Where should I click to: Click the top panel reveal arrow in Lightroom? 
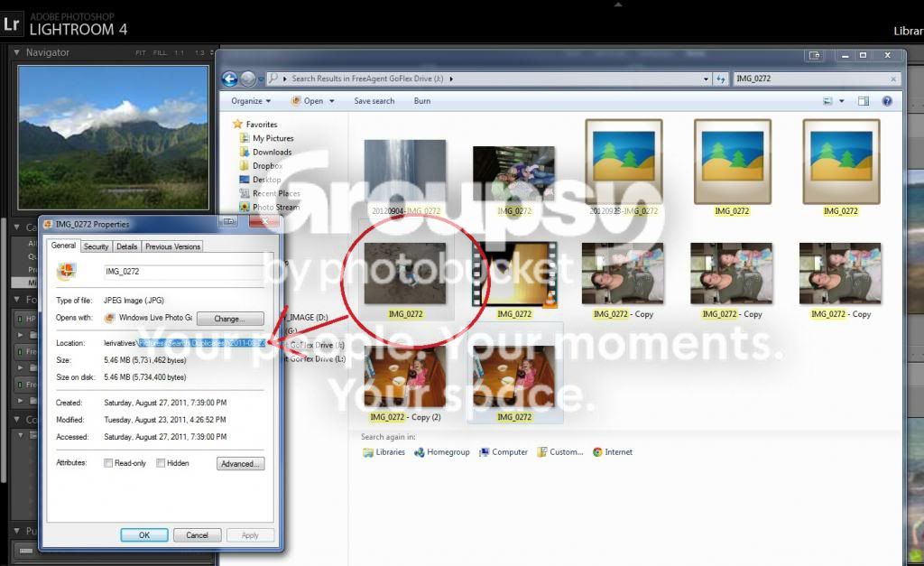[x=617, y=5]
